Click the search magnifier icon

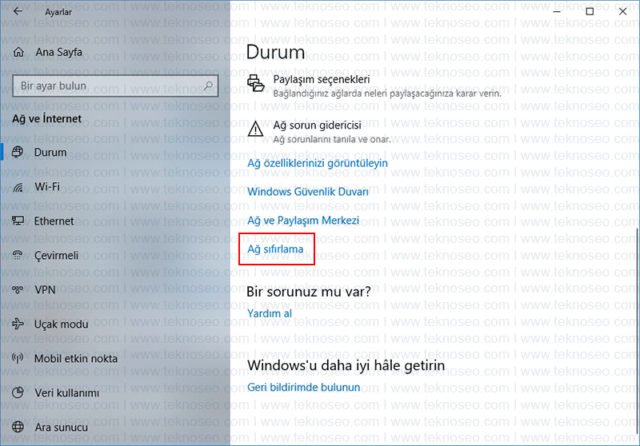coord(208,86)
